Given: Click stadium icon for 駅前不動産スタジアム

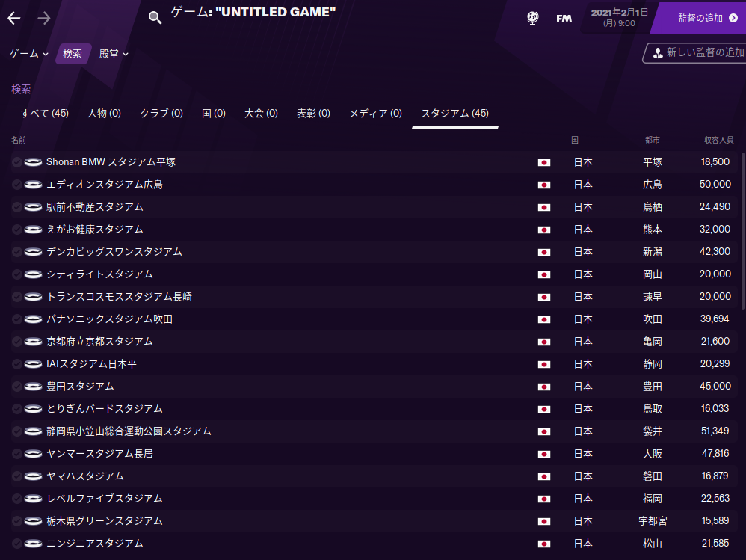Looking at the screenshot, I should (x=34, y=207).
